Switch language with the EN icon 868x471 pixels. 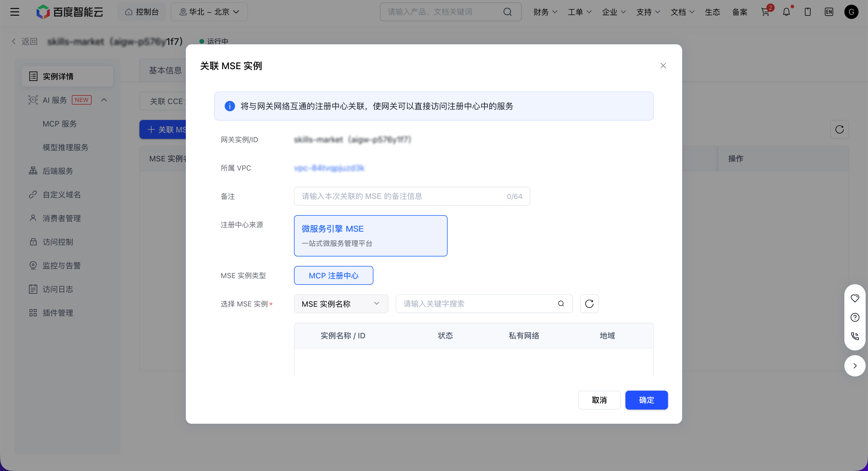point(829,12)
